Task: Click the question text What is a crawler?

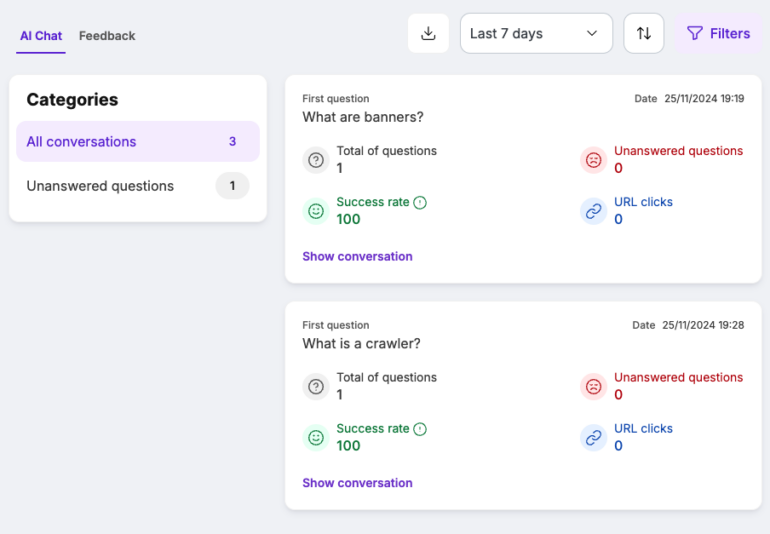Action: click(x=361, y=343)
